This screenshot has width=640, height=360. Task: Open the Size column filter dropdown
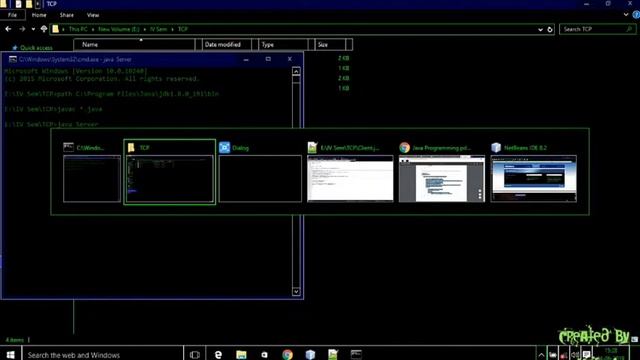[x=349, y=44]
